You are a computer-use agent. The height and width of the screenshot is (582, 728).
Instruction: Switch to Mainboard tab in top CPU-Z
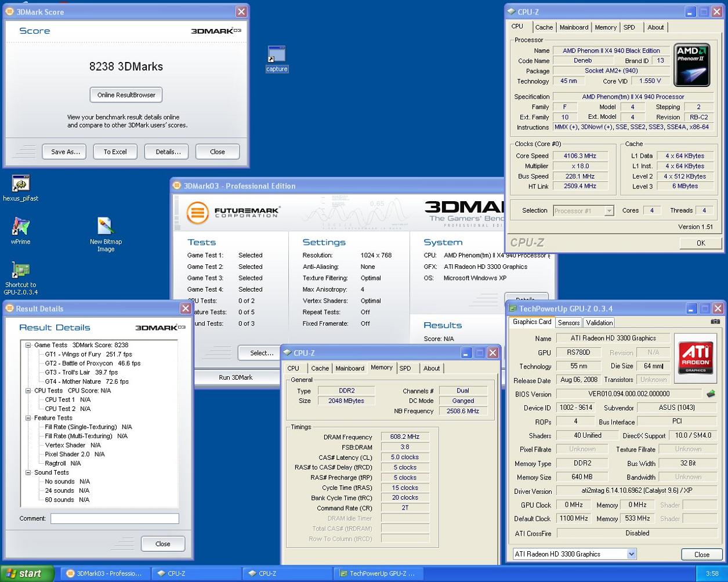coord(574,27)
